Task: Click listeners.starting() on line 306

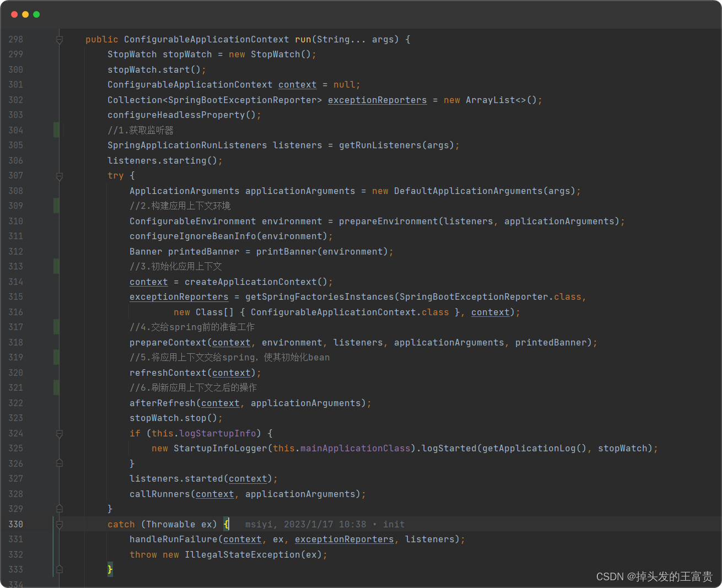Action: point(163,161)
